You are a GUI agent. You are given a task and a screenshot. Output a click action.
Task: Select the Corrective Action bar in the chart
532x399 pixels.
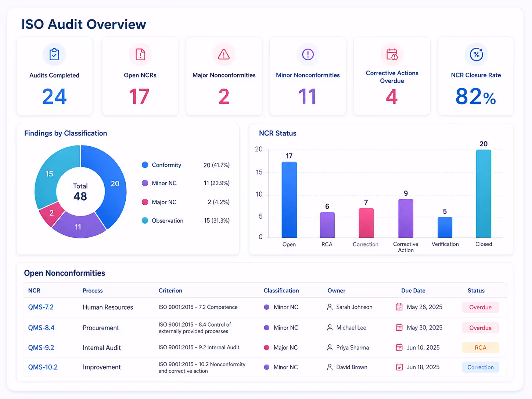click(x=406, y=219)
